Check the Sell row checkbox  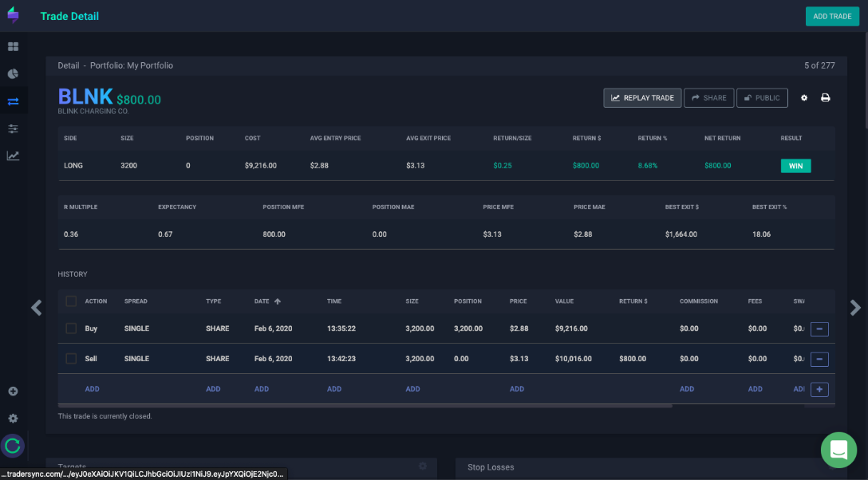(71, 358)
